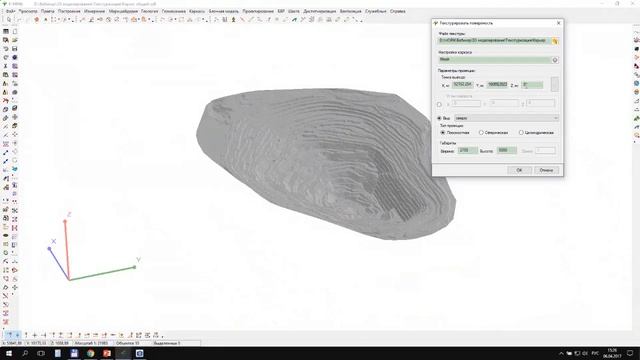Open the Файл menu
The width and height of the screenshot is (640, 360).
click(11, 11)
